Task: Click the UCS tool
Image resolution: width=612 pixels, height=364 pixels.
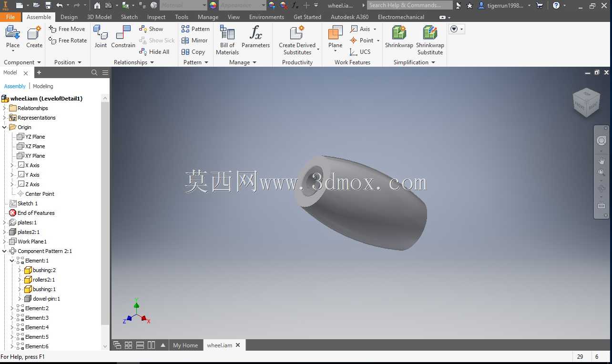Action: point(360,52)
